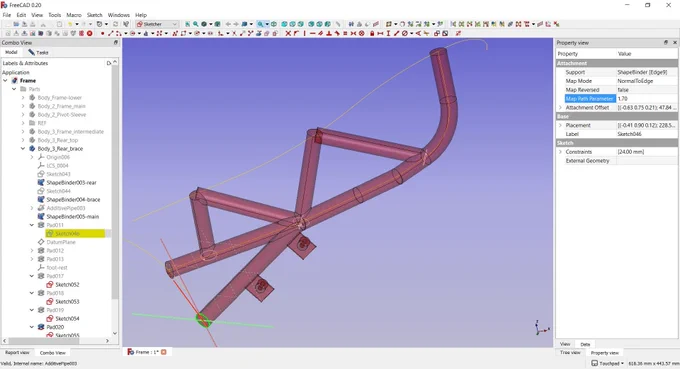Open the Windows menu
The height and width of the screenshot is (369, 680).
(118, 15)
